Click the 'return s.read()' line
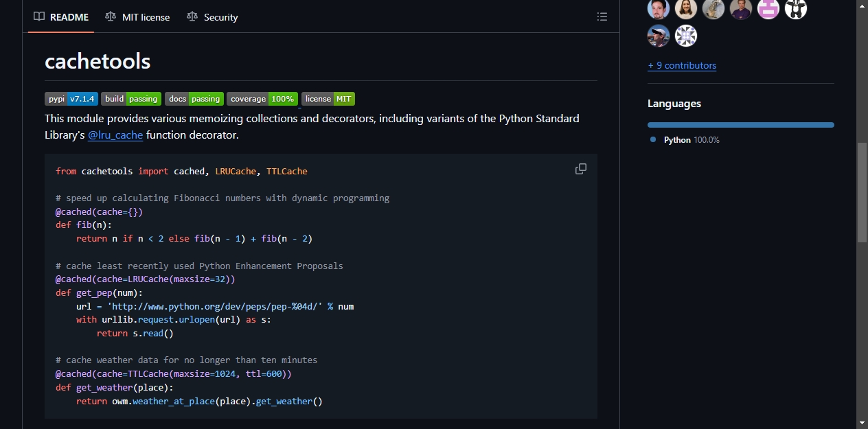 point(135,334)
